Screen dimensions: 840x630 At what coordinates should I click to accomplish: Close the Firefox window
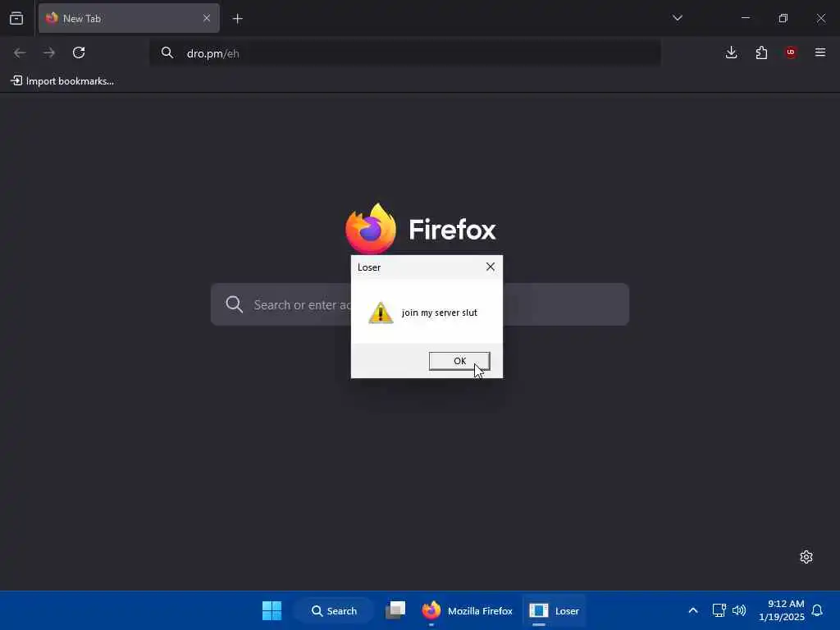820,18
